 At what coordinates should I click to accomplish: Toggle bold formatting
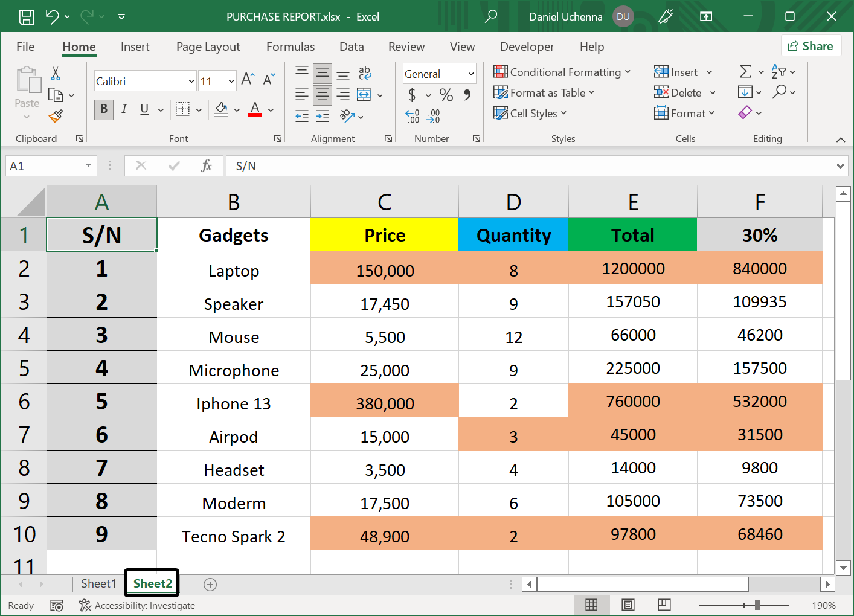[x=103, y=110]
